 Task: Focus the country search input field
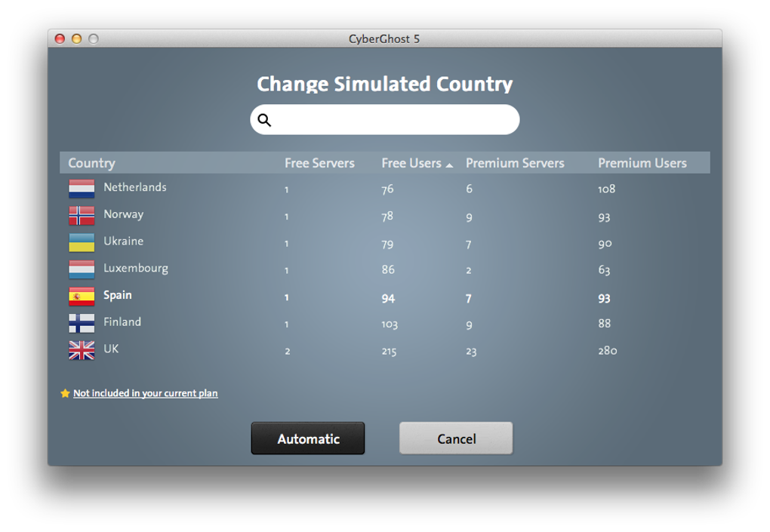coord(384,120)
